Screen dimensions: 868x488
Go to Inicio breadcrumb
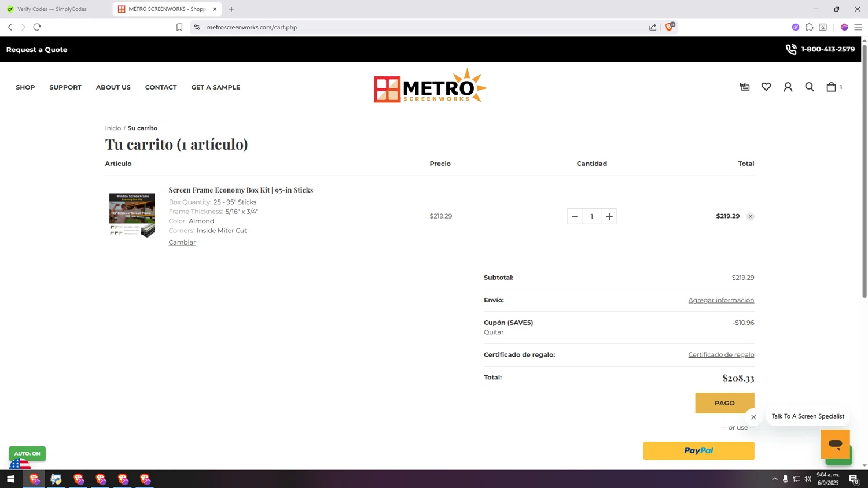click(x=113, y=128)
